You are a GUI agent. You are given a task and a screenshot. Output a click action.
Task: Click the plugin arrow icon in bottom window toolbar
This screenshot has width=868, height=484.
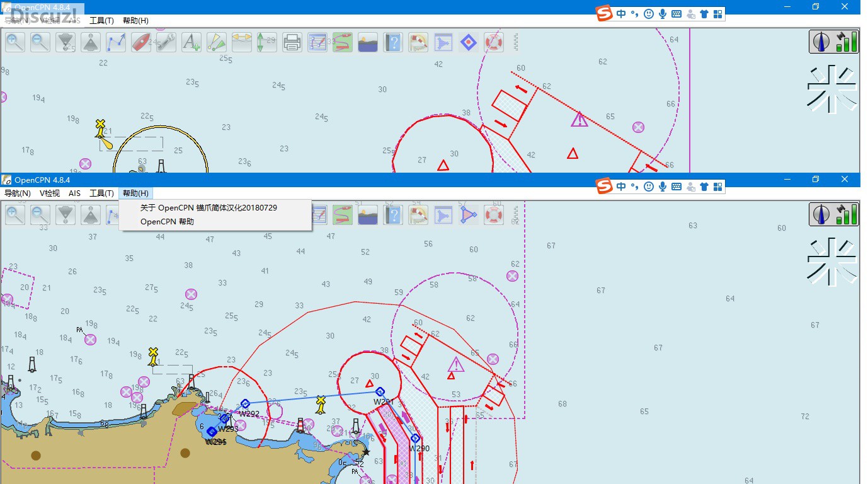click(443, 215)
